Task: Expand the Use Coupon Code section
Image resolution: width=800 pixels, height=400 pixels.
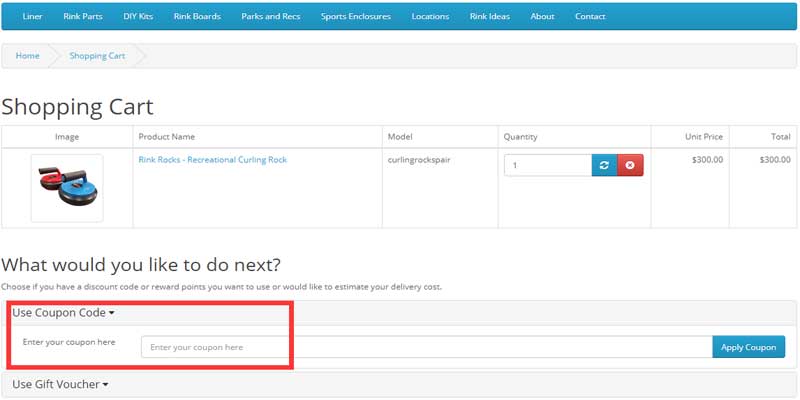Action: [x=63, y=313]
